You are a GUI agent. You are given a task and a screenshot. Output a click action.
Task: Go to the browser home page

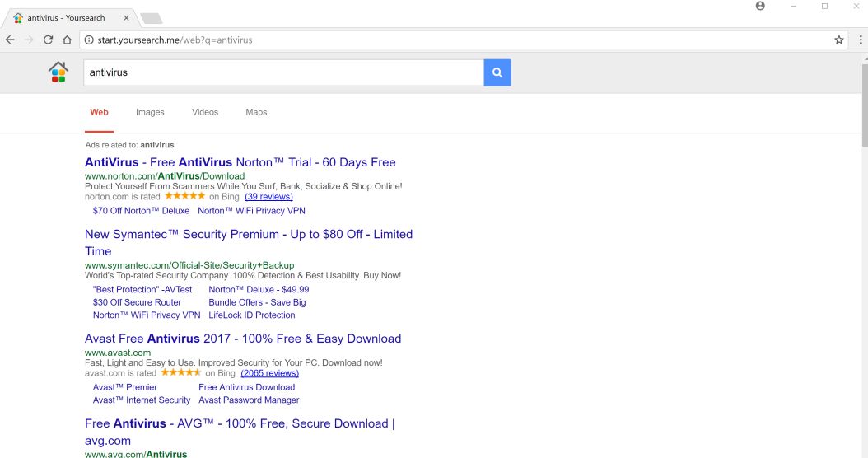click(x=67, y=40)
